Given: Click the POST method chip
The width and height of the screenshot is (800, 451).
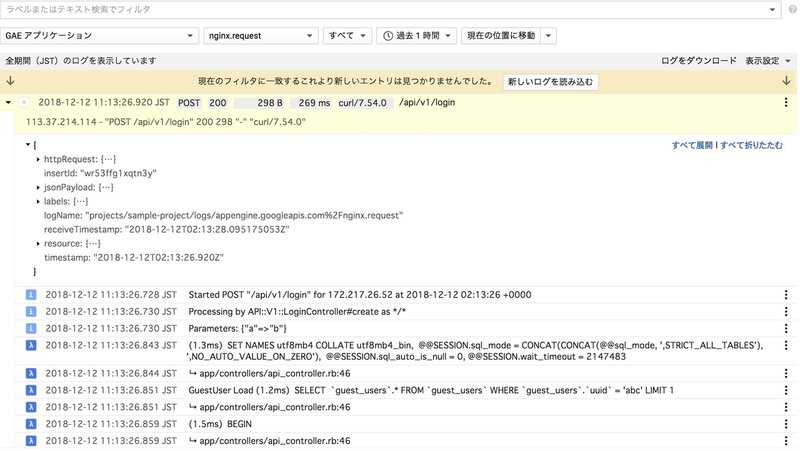Looking at the screenshot, I should pos(189,103).
